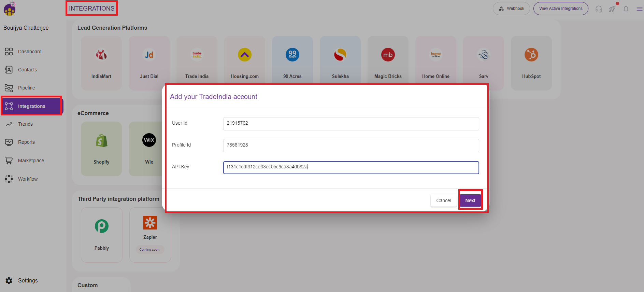644x292 pixels.
Task: Open the hamburger menu icon
Action: [x=639, y=9]
